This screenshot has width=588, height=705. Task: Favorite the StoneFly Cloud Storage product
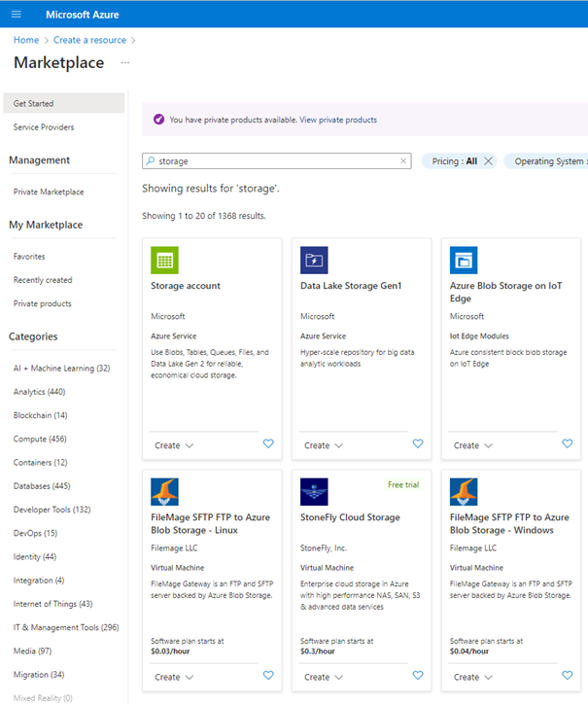click(418, 676)
